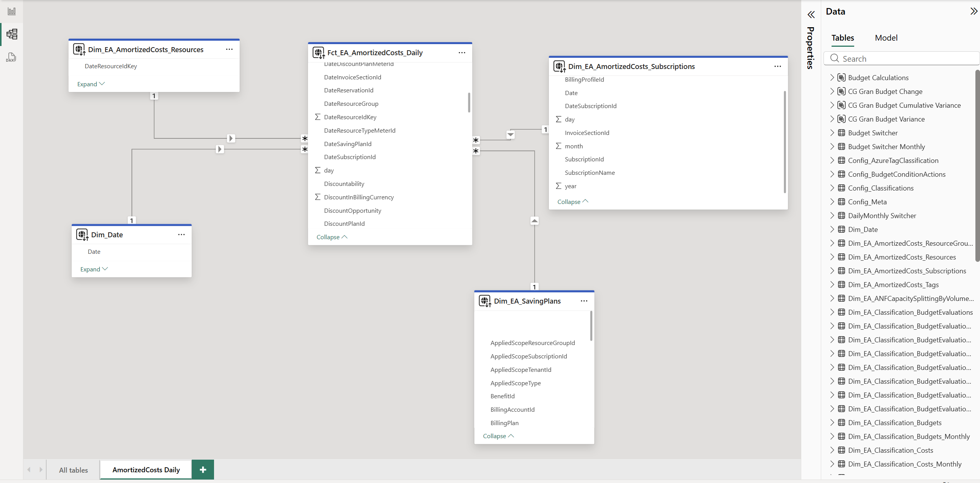Select SubscriptionName field in Subscriptions table
Screen dimensions: 980x483
coord(590,172)
